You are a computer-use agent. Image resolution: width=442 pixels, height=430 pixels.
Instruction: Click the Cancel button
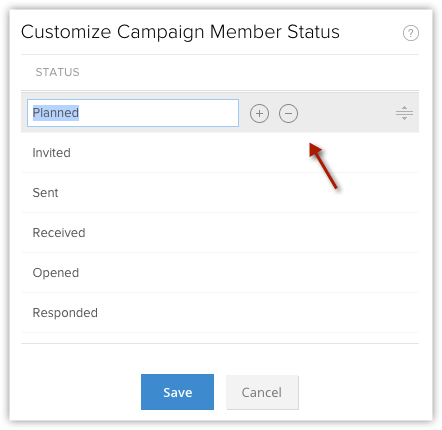pos(262,392)
